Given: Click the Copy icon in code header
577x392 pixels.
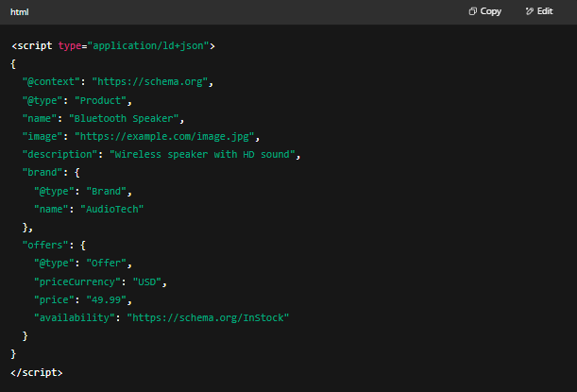Looking at the screenshot, I should tap(473, 11).
